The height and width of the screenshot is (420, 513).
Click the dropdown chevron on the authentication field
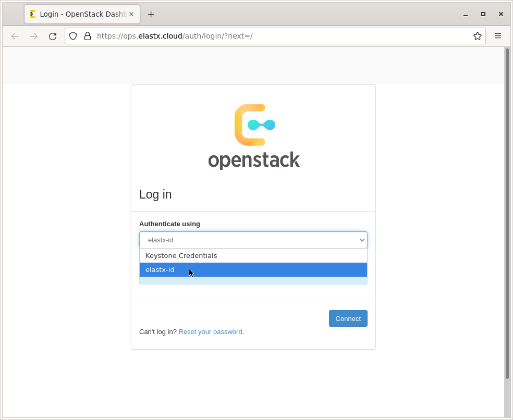pyautogui.click(x=362, y=240)
